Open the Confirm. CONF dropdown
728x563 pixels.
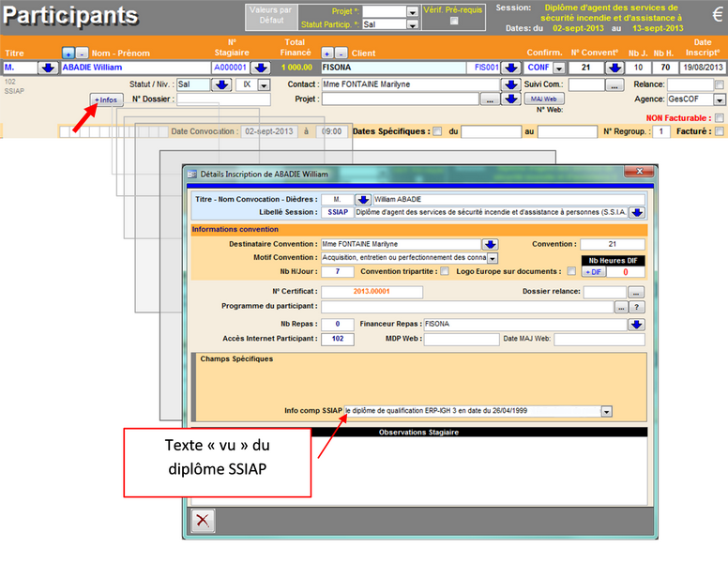click(559, 68)
